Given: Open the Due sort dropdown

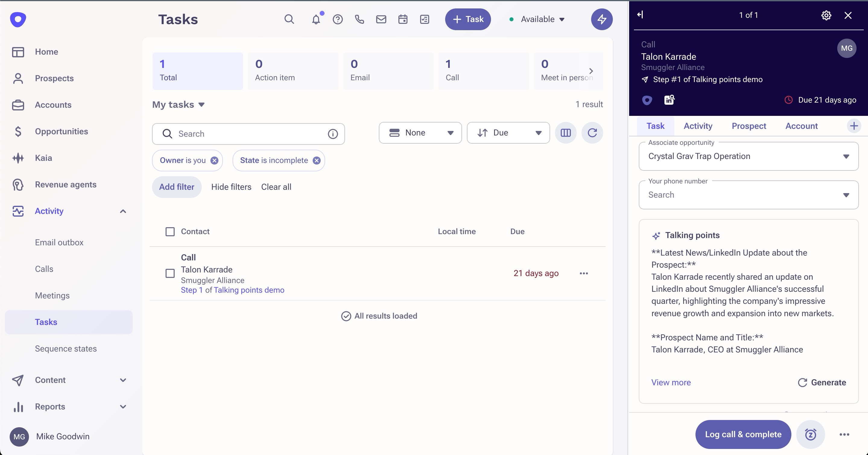Looking at the screenshot, I should coord(508,133).
